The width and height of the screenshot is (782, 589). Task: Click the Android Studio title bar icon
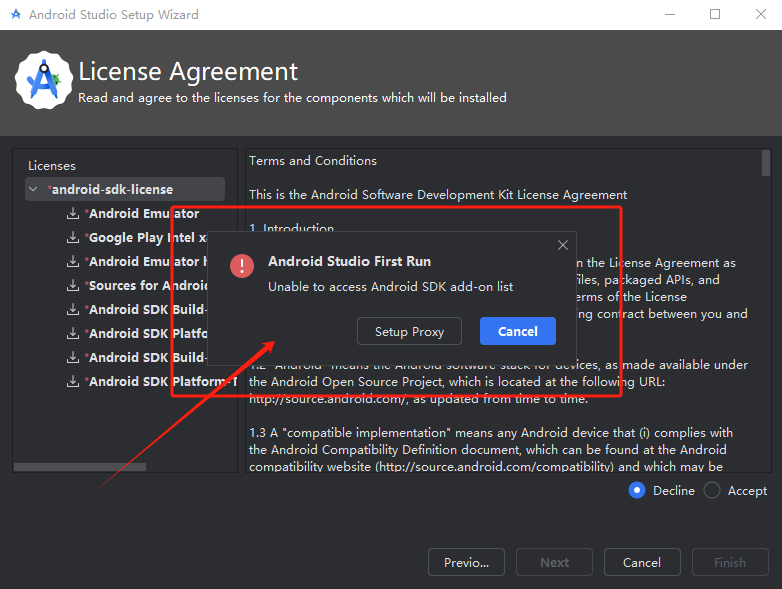[16, 14]
